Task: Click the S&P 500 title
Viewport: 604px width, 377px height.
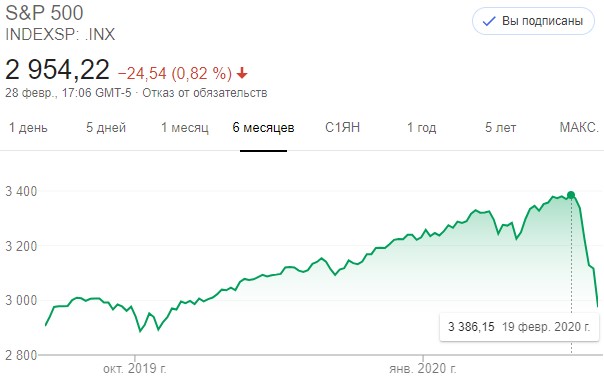Action: pos(44,13)
